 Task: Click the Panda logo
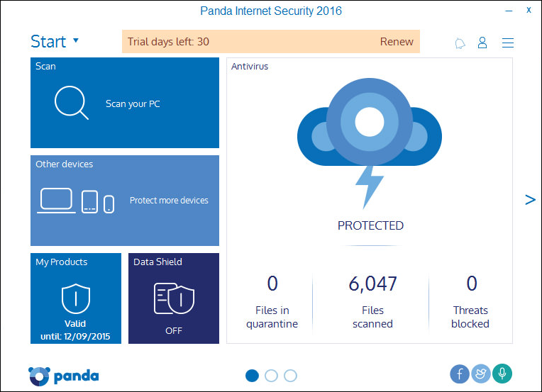point(64,376)
